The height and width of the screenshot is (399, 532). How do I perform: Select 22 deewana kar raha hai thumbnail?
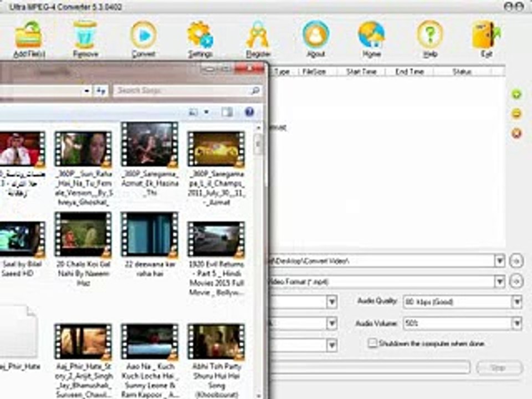(x=150, y=234)
